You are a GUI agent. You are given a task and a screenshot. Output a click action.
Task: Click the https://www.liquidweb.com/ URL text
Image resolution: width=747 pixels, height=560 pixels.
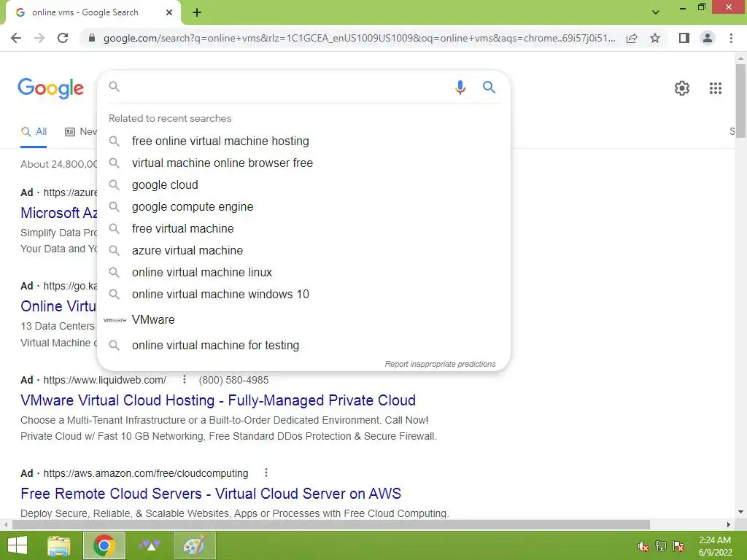[105, 380]
